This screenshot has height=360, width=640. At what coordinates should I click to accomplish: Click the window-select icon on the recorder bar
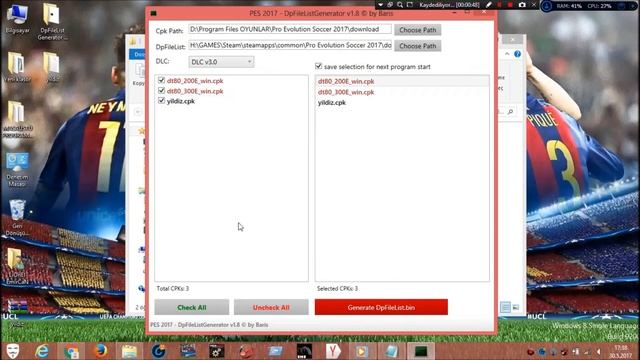click(390, 5)
